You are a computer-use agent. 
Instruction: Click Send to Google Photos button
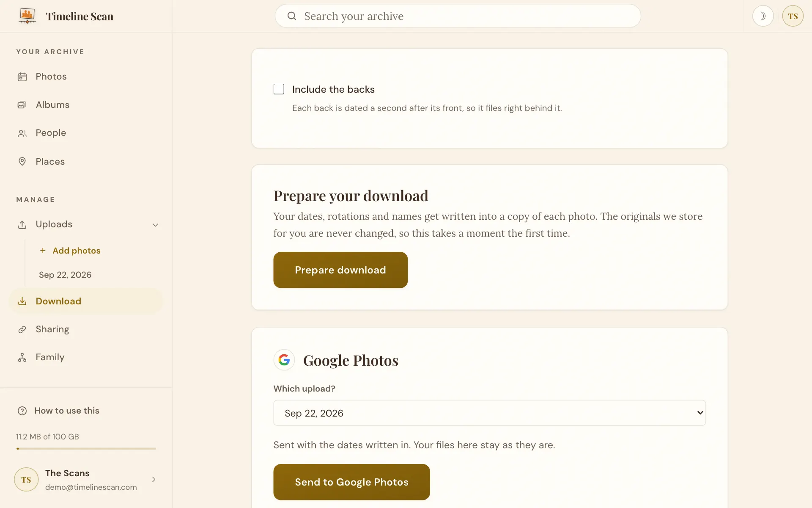pos(351,482)
